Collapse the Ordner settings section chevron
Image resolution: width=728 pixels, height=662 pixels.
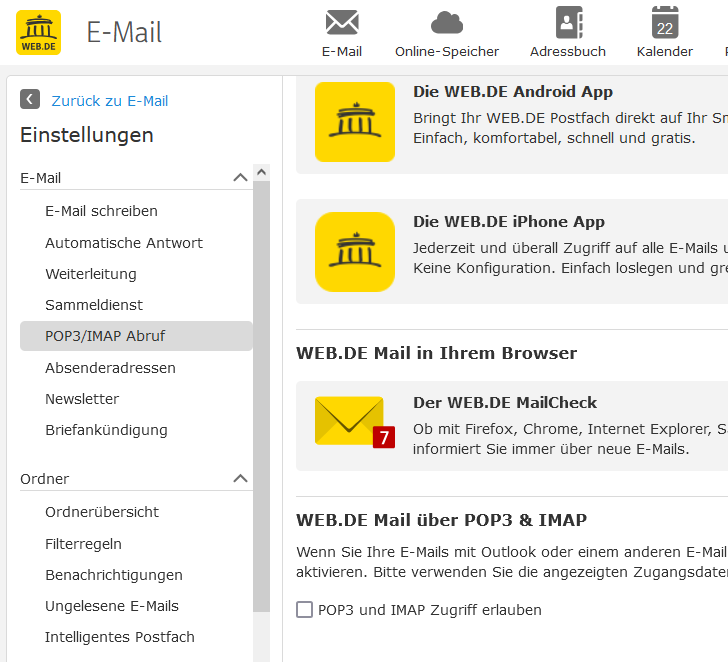point(240,478)
